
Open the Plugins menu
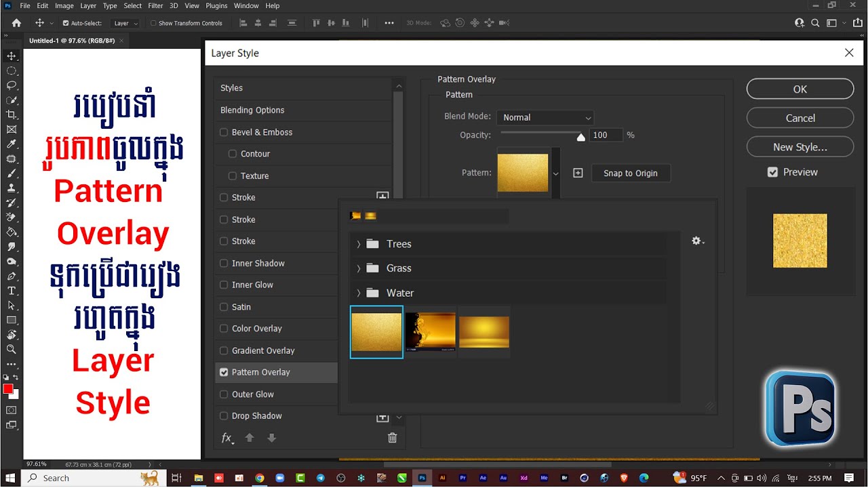(217, 5)
